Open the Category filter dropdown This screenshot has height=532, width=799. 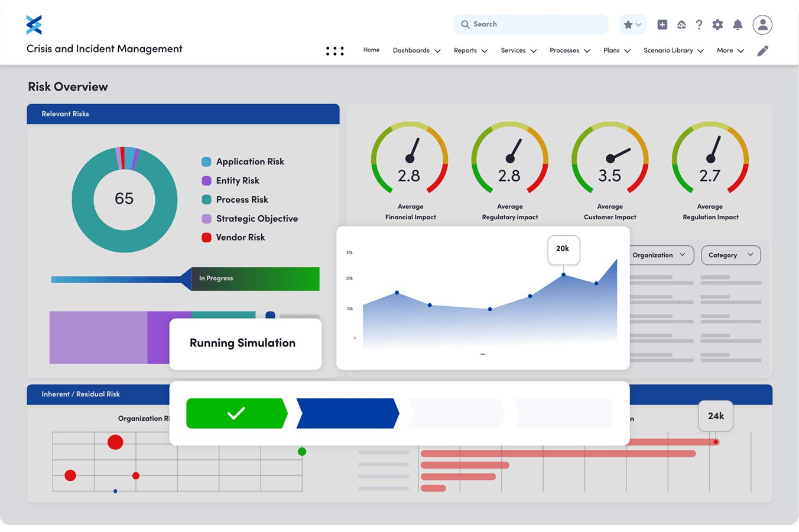click(x=730, y=255)
